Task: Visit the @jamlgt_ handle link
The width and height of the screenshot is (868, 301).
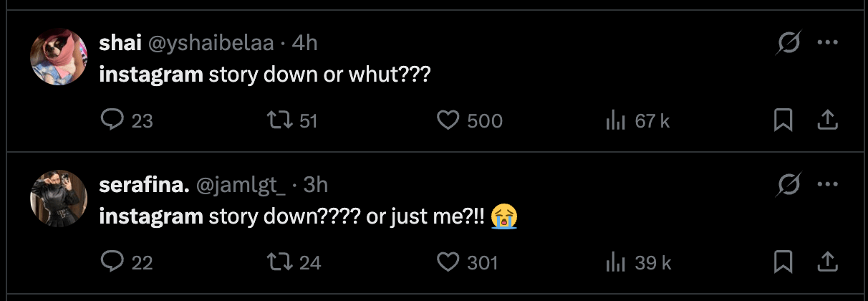Action: [x=240, y=185]
